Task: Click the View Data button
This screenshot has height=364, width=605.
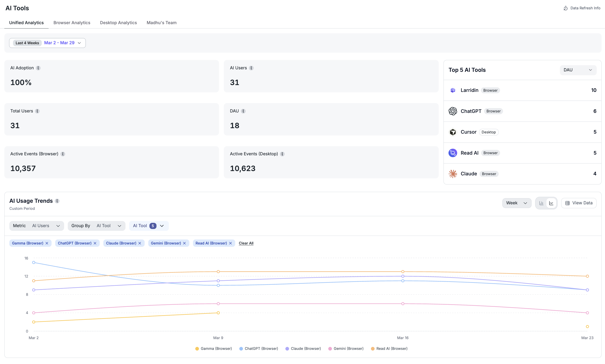Action: click(x=579, y=203)
